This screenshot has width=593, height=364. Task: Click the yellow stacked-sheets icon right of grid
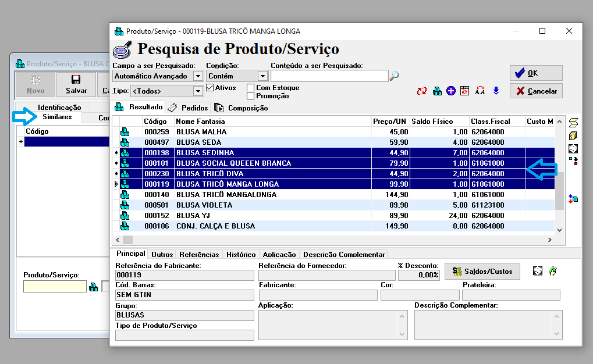pyautogui.click(x=573, y=135)
